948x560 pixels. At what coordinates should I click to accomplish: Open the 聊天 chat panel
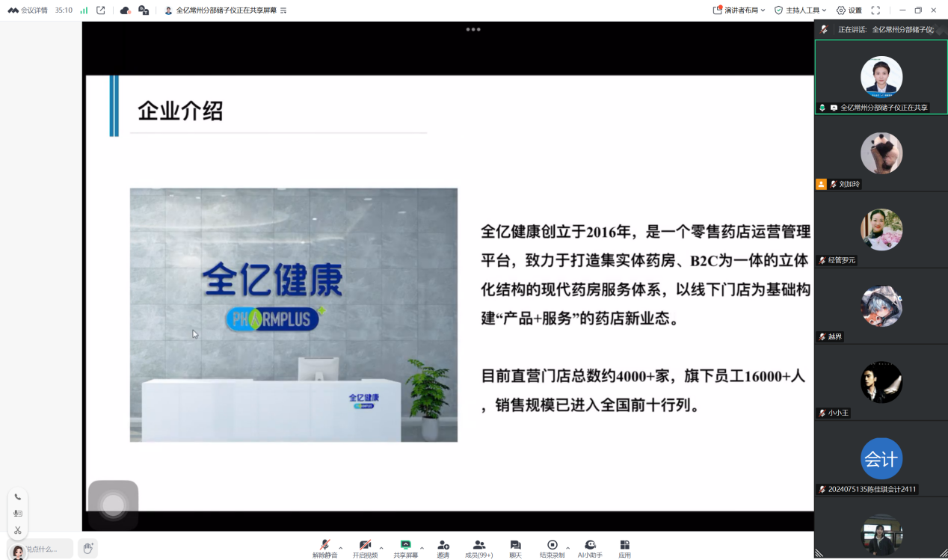[515, 548]
